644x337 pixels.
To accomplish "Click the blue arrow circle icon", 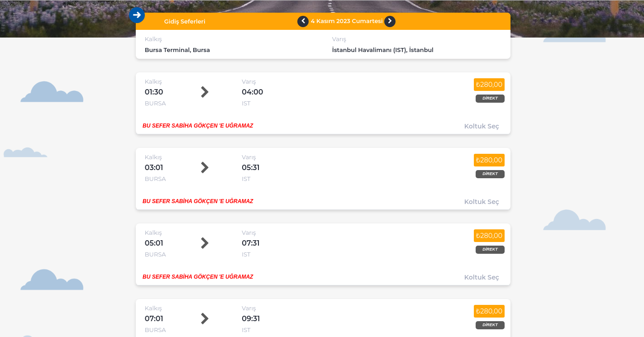I will coord(137,15).
